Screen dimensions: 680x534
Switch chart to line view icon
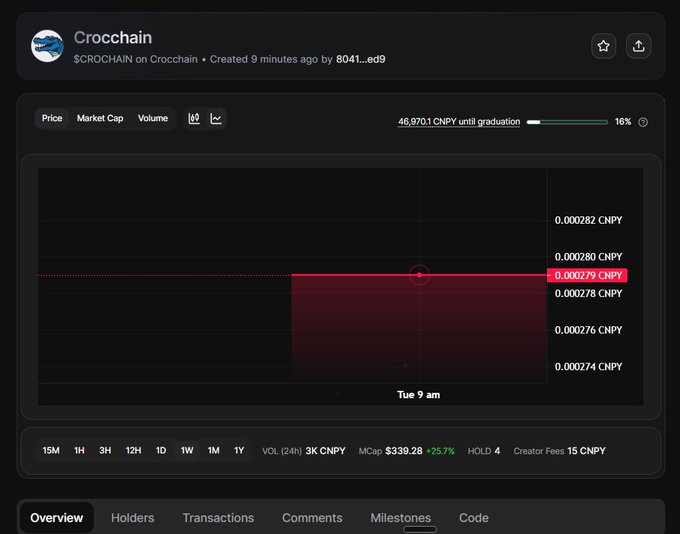pos(216,118)
